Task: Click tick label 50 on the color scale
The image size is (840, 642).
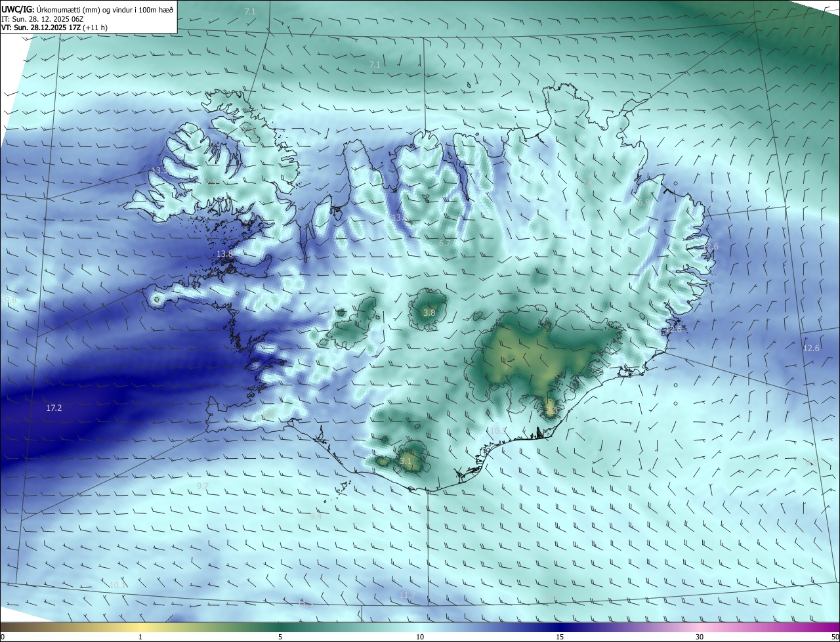Action: click(834, 637)
